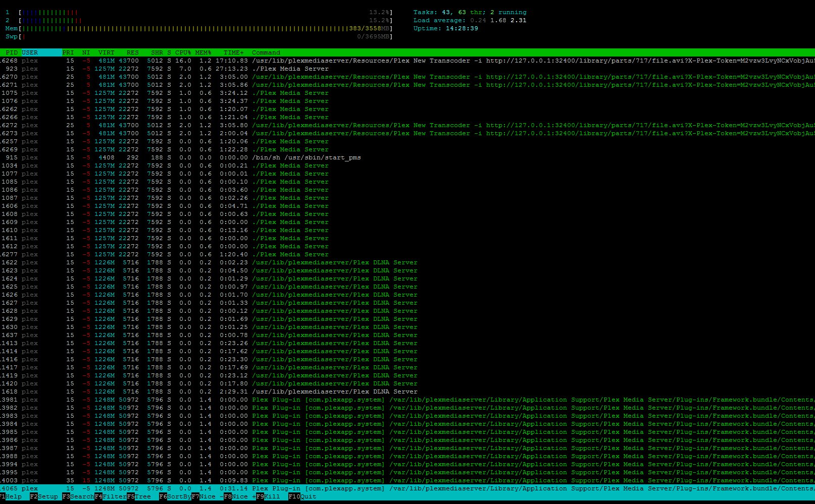Viewport: 815px width, 504px height.
Task: Select the Plex DNLA Server row PID 1637
Action: point(408,335)
